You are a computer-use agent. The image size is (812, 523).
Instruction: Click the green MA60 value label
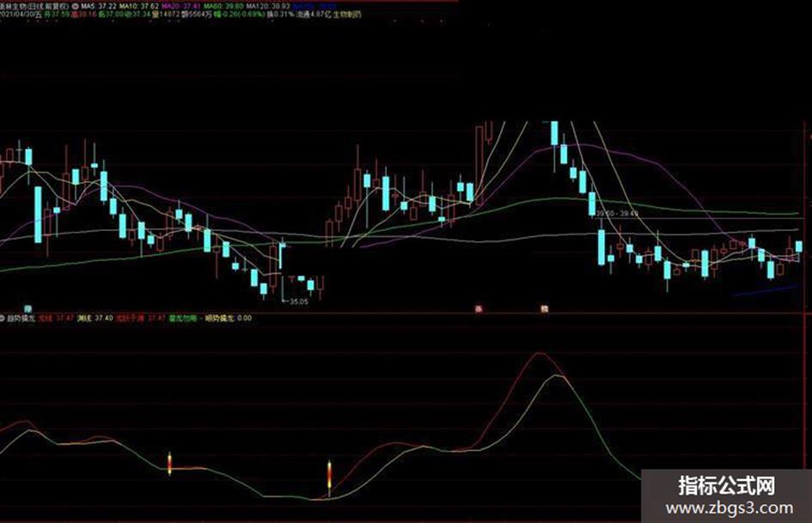tap(223, 5)
